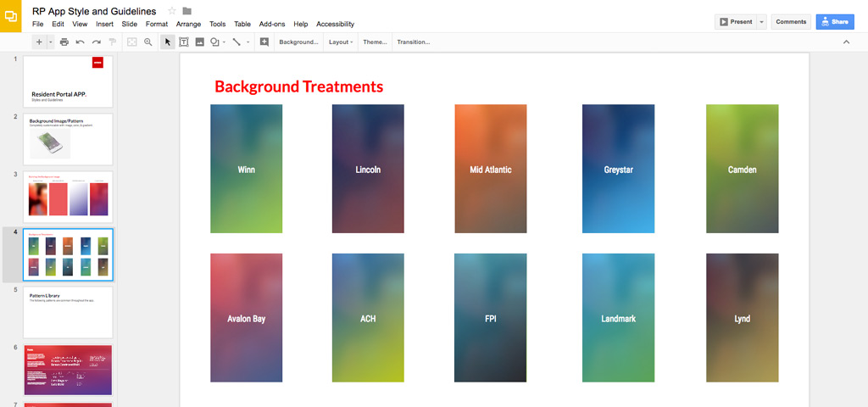Click the Background... toolbar button
This screenshot has width=868, height=407.
(x=298, y=42)
